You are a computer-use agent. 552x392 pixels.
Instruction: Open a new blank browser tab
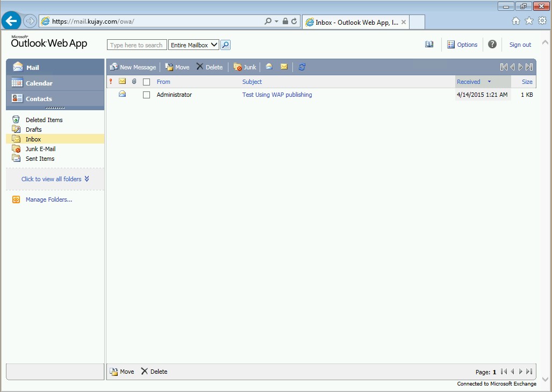click(417, 22)
